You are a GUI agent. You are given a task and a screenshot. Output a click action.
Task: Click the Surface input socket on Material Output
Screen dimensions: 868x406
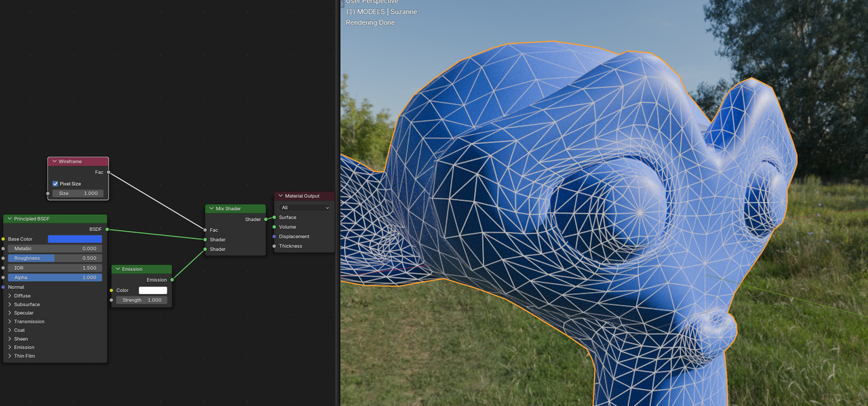(x=274, y=218)
